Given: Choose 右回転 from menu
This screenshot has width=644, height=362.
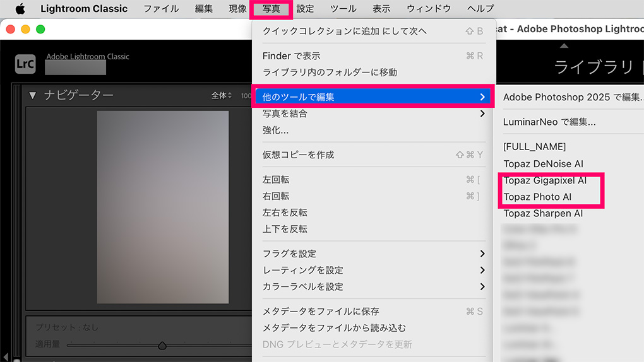Looking at the screenshot, I should tap(373, 196).
